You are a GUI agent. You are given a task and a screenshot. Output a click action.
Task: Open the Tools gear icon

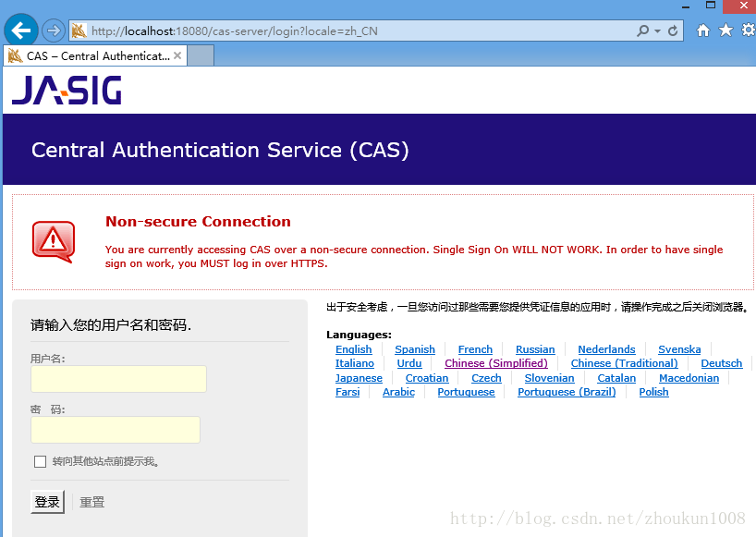[749, 31]
